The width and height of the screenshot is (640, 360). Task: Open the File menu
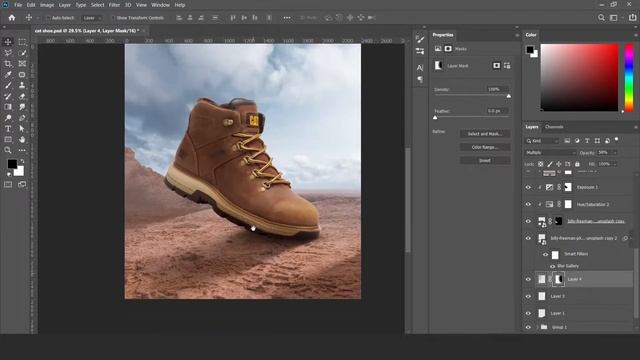click(x=18, y=5)
